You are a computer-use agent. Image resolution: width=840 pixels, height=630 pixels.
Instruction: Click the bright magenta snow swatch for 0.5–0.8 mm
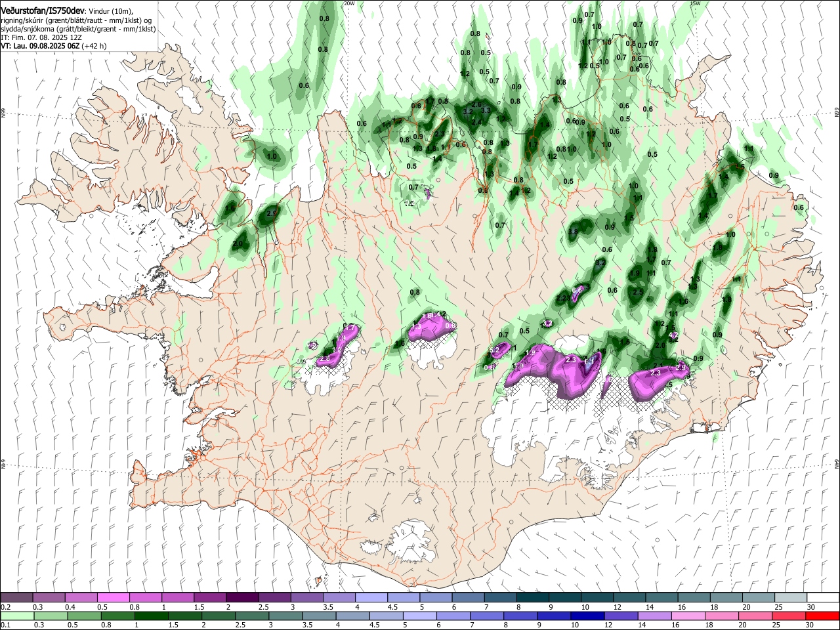(113, 597)
